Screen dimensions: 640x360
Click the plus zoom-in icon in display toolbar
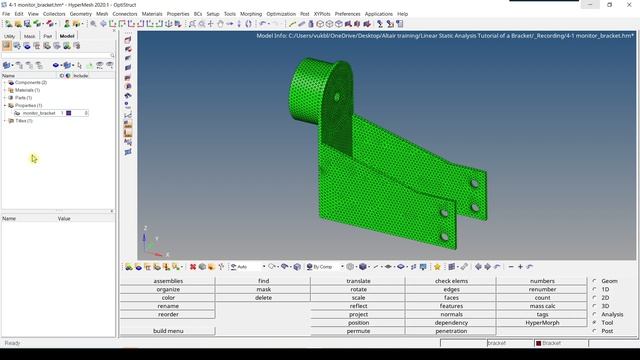coord(520,267)
